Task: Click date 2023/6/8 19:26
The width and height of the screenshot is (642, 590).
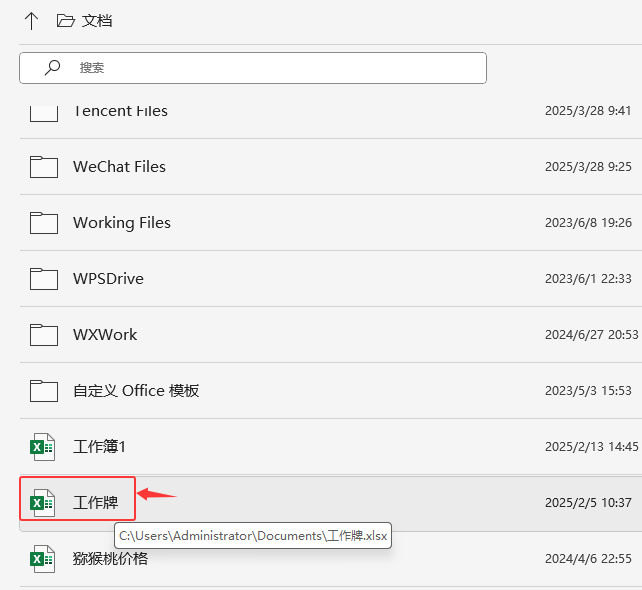Action: (588, 223)
